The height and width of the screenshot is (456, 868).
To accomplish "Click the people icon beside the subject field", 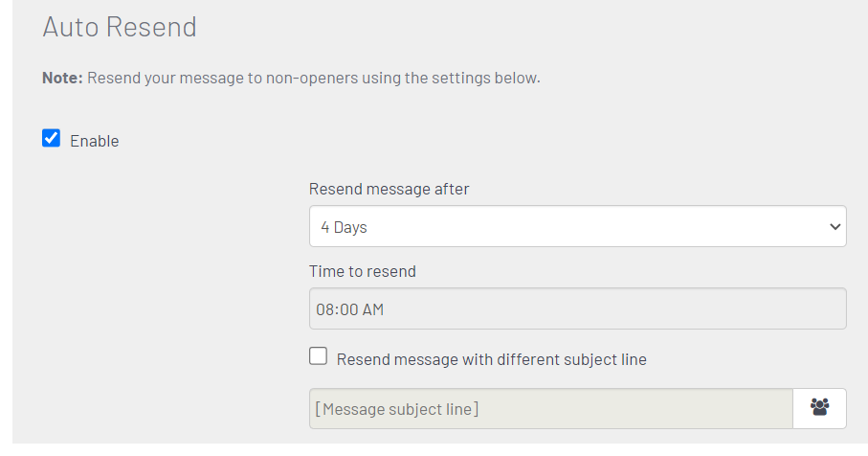I will click(x=819, y=408).
